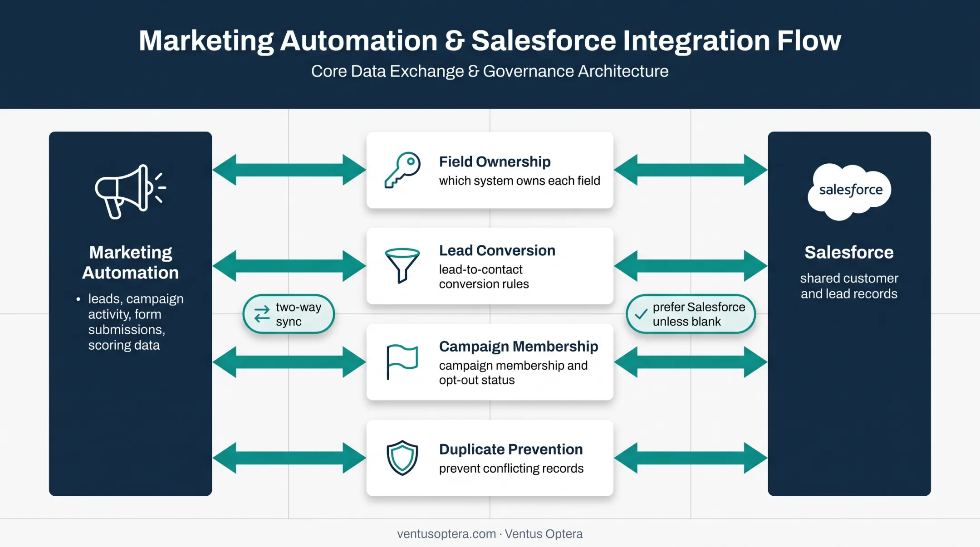Image resolution: width=980 pixels, height=547 pixels.
Task: Select the two-way sync pill badge
Action: coord(289,314)
